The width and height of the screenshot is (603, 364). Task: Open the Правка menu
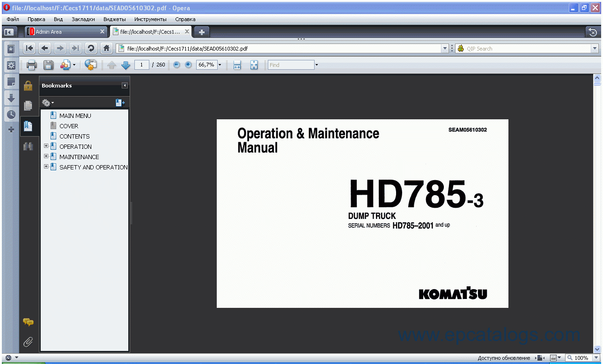tap(37, 19)
